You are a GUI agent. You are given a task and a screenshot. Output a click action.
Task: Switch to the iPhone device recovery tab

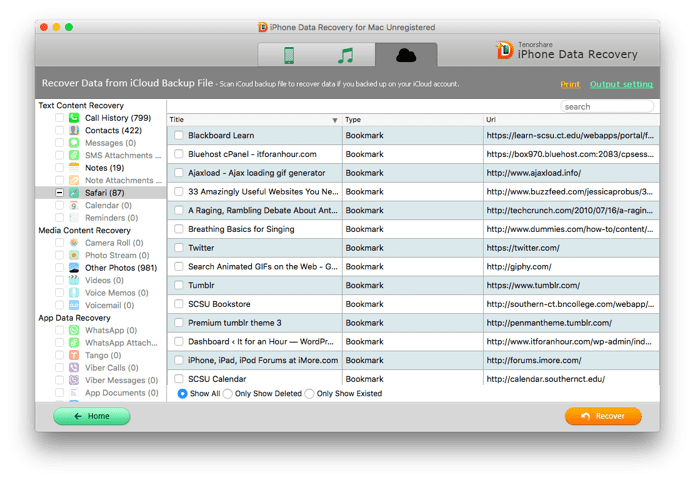click(289, 55)
